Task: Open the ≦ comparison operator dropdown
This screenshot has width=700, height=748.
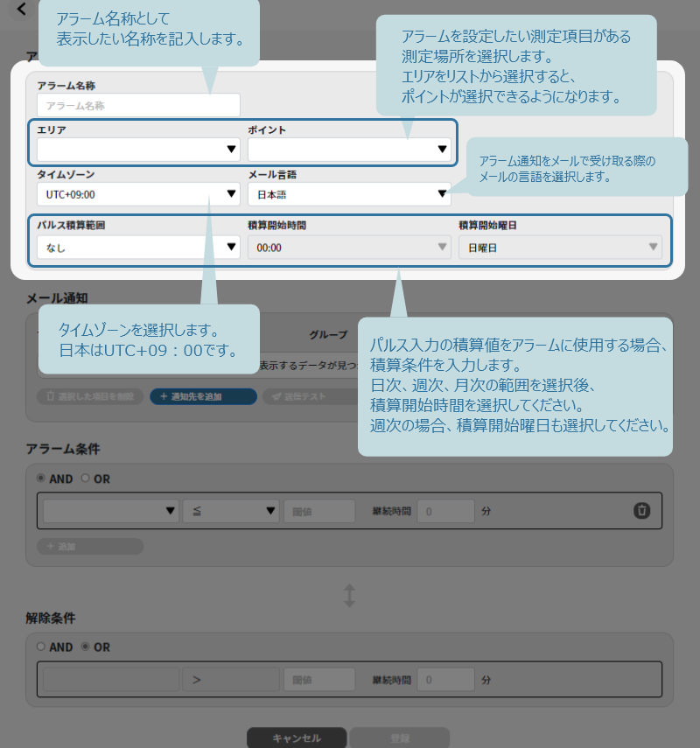Action: [x=231, y=511]
